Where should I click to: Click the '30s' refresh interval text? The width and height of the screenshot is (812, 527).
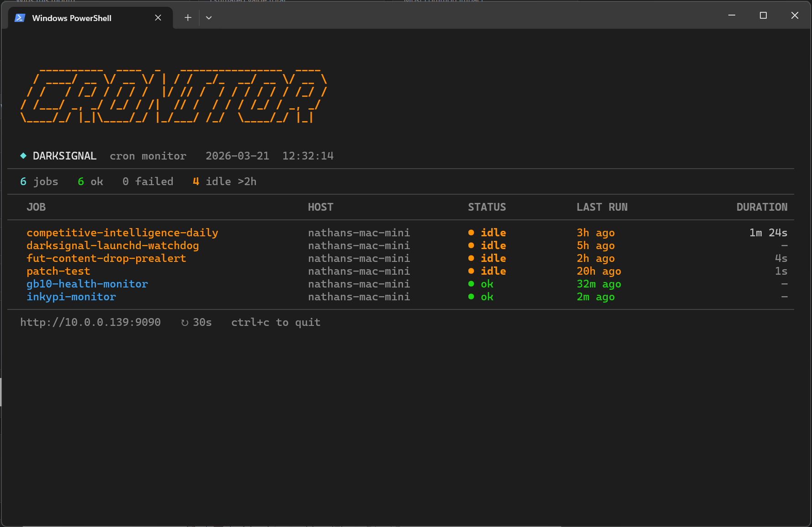(202, 322)
